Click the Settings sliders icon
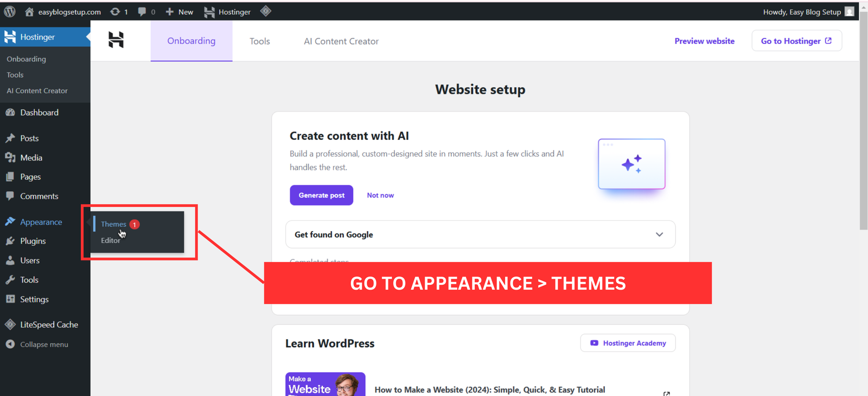868x396 pixels. [10, 299]
